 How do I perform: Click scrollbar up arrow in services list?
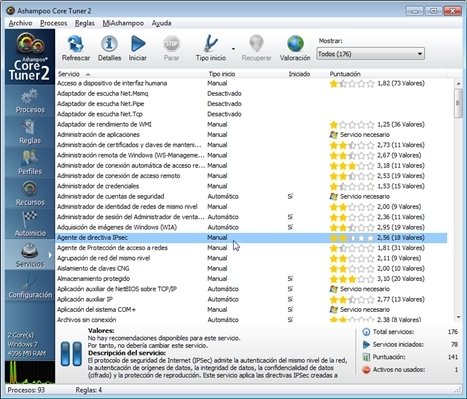459,84
